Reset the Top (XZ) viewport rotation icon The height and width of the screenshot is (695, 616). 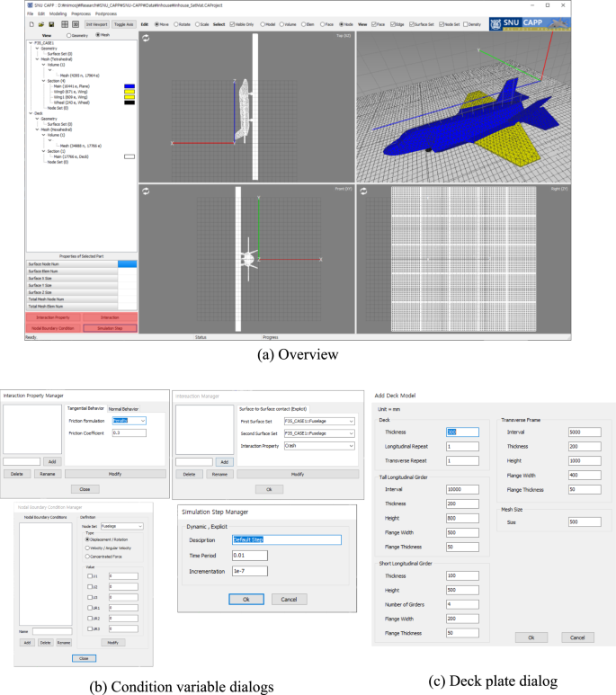(x=146, y=38)
